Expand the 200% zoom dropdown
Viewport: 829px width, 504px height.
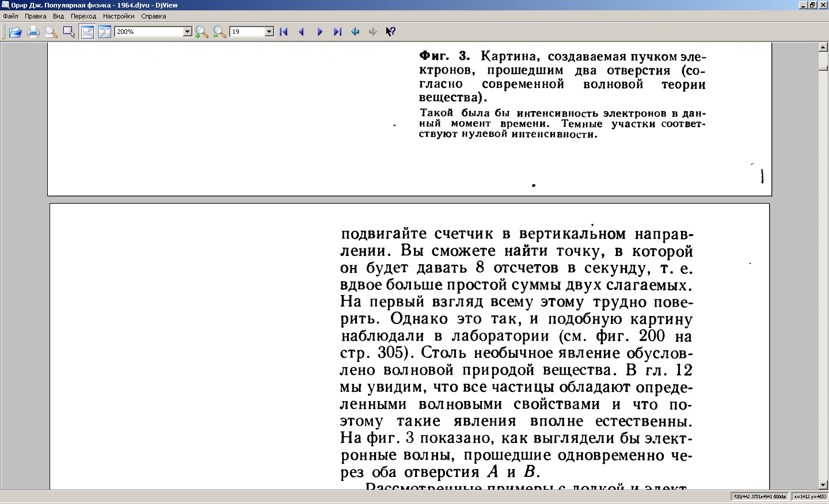187,32
